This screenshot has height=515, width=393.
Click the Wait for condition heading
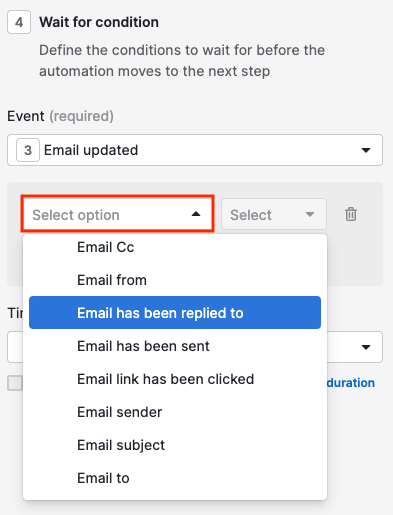point(99,22)
